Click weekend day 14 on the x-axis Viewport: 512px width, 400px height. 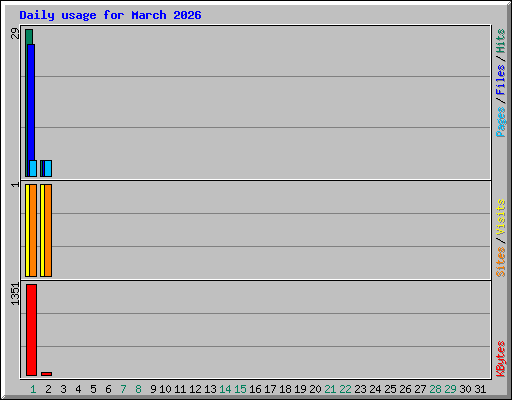click(x=225, y=389)
